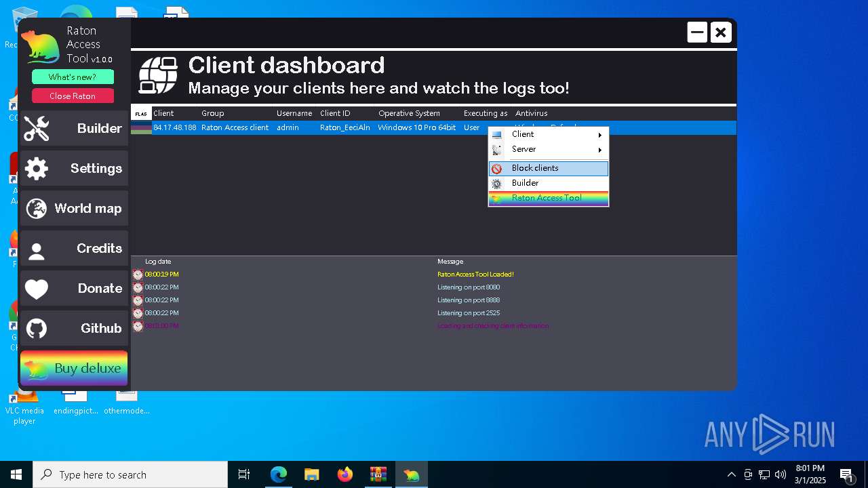Open the Builder sidebar section
868x488 pixels.
point(74,128)
